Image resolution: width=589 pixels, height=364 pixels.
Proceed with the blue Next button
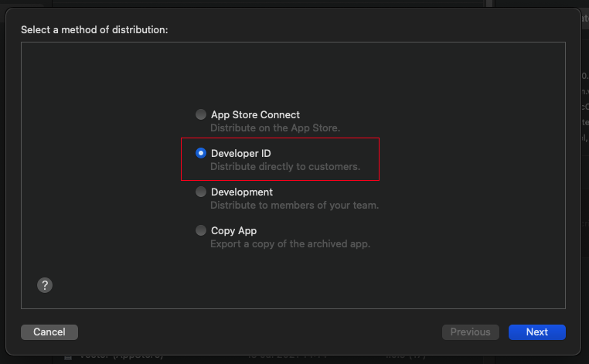tap(537, 332)
